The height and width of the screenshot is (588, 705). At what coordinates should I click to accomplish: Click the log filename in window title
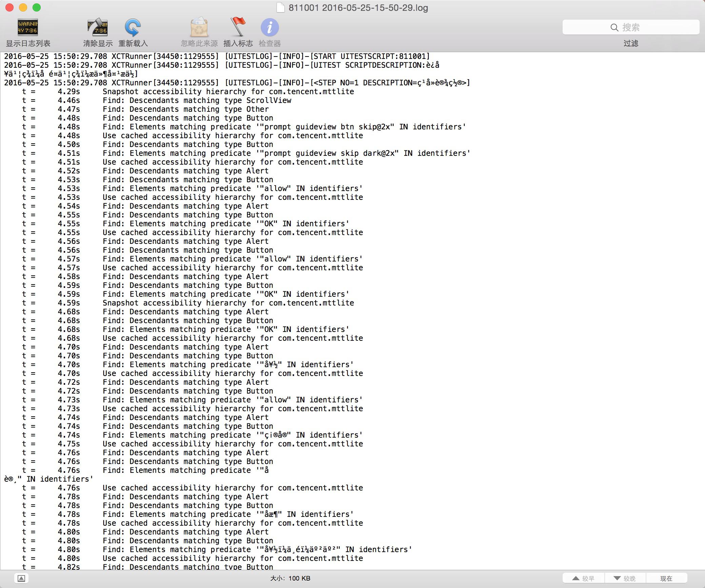click(358, 7)
